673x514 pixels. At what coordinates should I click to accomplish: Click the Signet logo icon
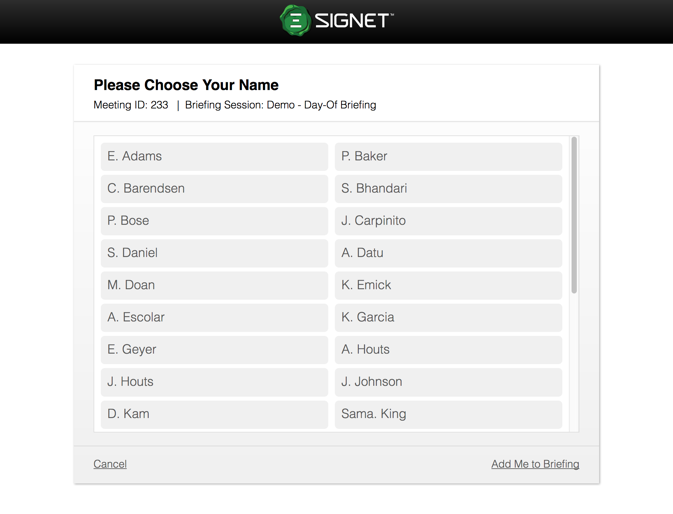(295, 20)
